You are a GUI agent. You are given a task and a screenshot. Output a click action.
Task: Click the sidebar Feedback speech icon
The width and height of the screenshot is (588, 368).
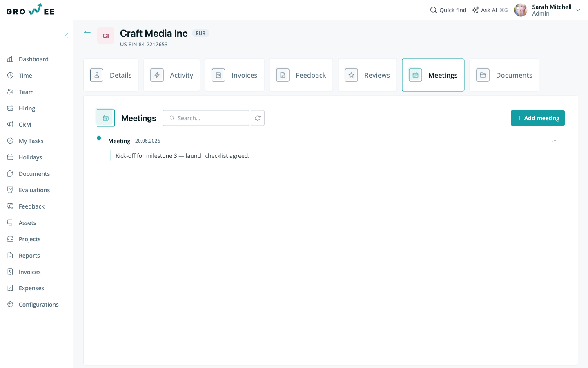[x=10, y=206]
